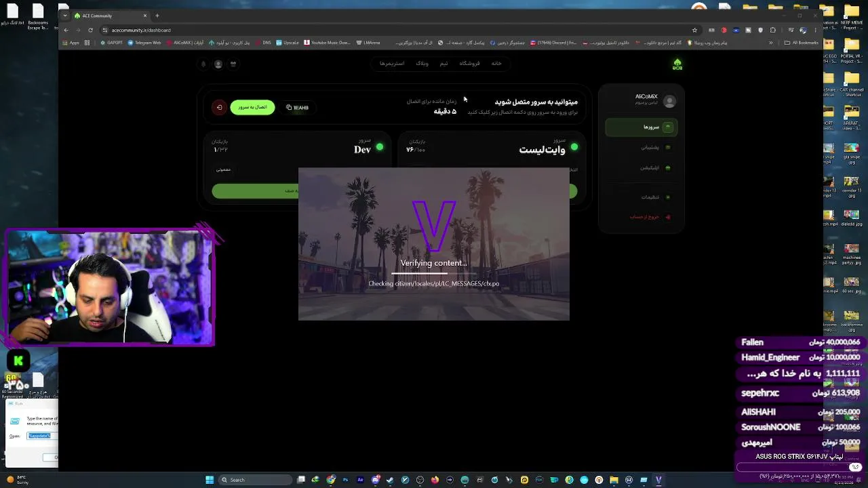The height and width of the screenshot is (488, 868).
Task: Open the خانه (Home) nav item
Action: (x=496, y=64)
